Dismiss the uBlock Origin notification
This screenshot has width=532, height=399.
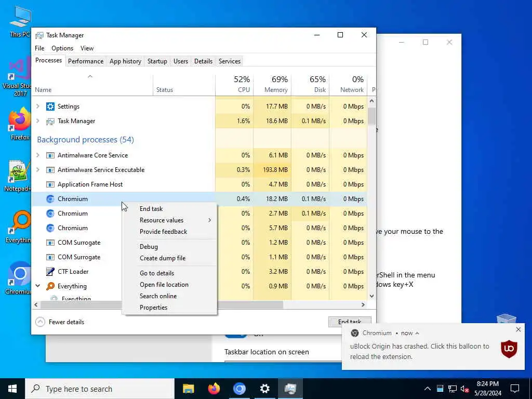pos(518,329)
